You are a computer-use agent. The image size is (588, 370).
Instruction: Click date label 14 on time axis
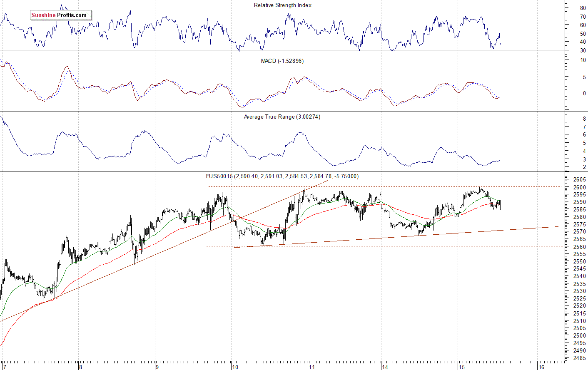(385, 367)
